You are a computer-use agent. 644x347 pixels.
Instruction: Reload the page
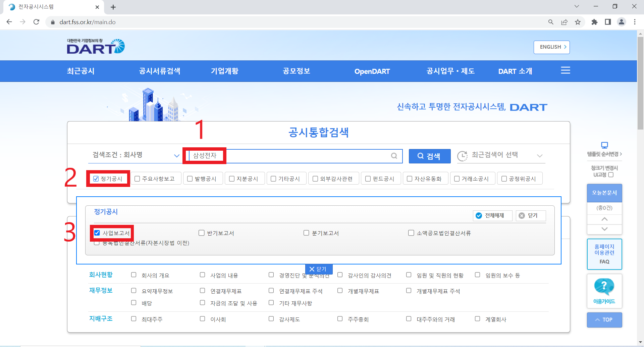click(x=36, y=22)
